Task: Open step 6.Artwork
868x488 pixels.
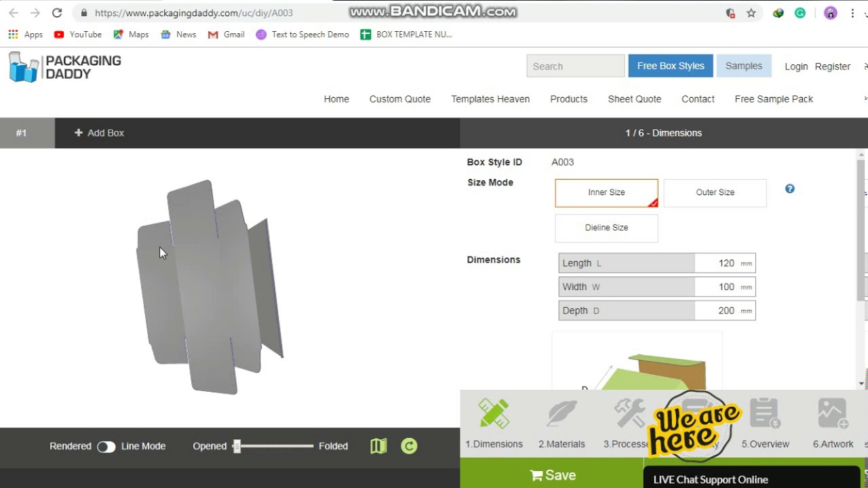Action: 833,424
